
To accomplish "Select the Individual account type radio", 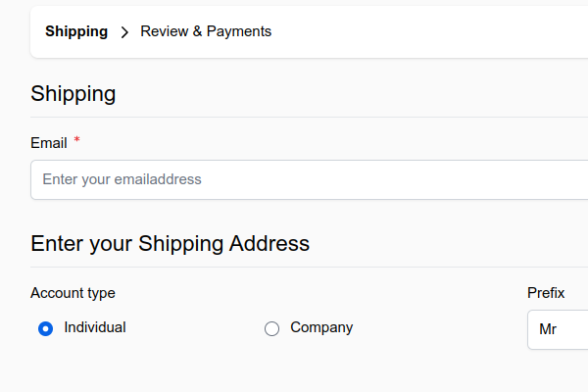I will coord(46,328).
